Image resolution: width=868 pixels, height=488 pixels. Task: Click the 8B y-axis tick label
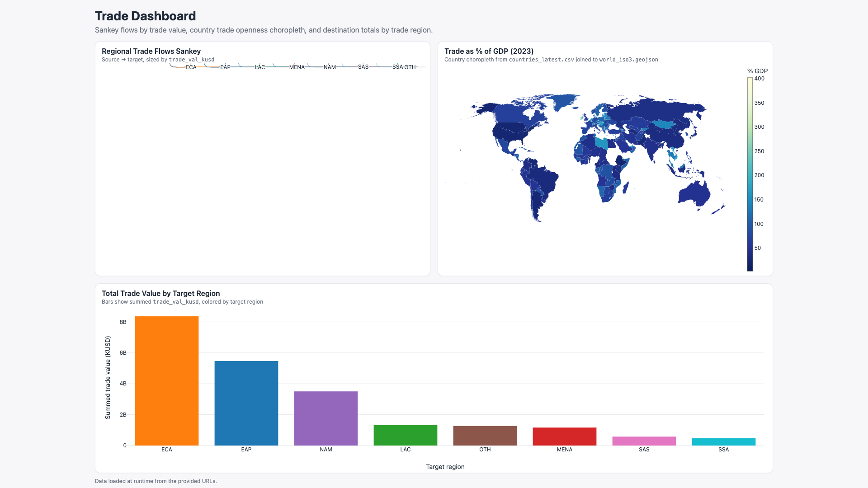point(123,322)
